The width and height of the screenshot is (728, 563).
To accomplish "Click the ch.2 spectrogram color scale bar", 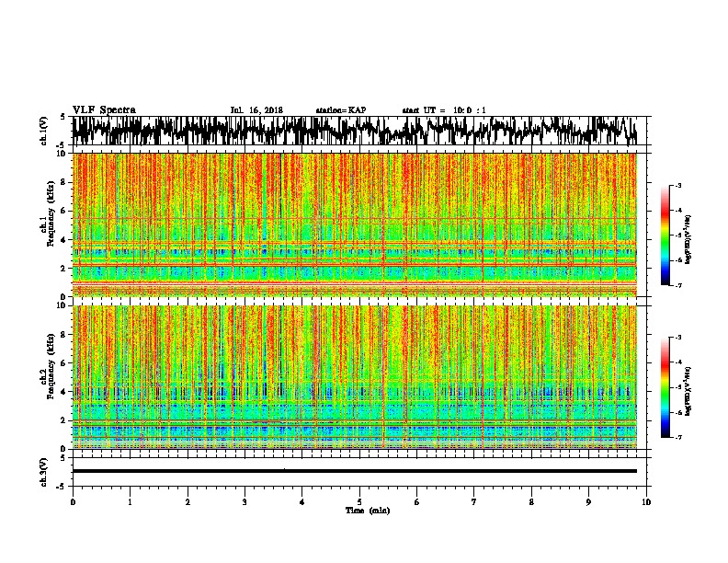I will 665,387.
